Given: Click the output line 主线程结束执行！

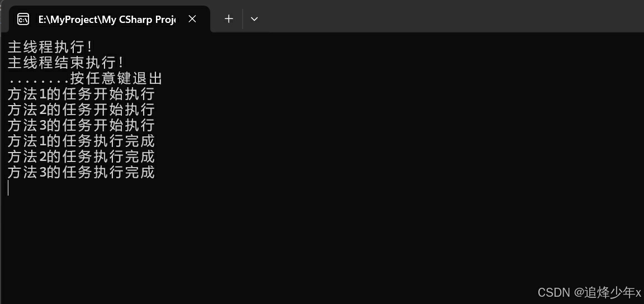Looking at the screenshot, I should (66, 63).
